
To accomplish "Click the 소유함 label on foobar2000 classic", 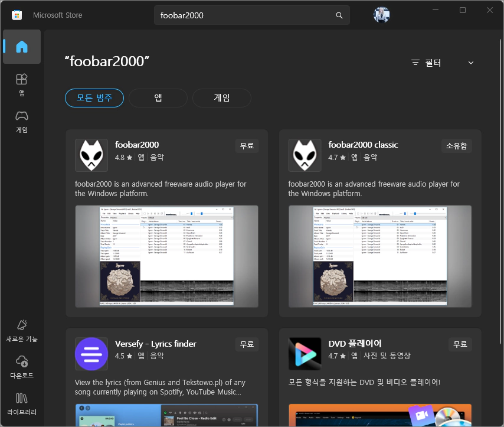I will [456, 145].
